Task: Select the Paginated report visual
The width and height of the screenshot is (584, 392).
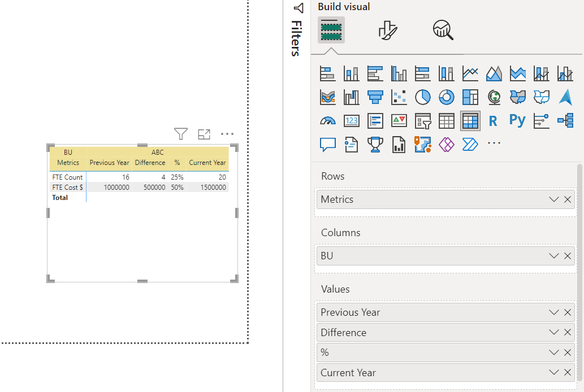Action: [399, 145]
